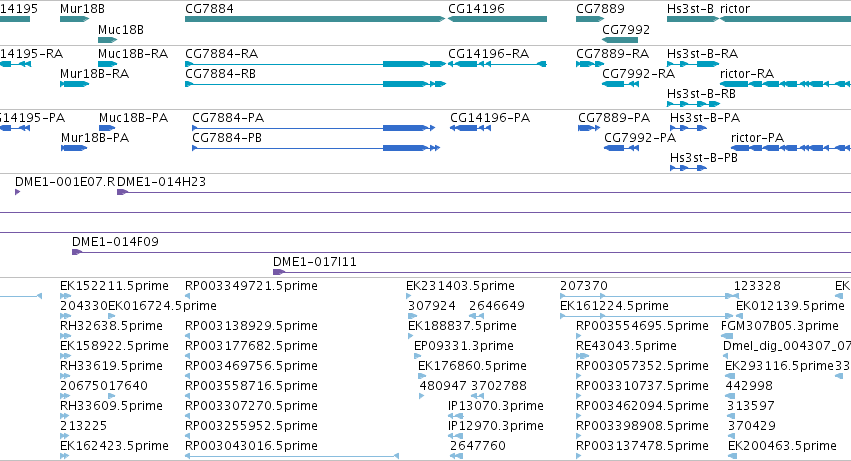
Task: Select the EK016724.5prime EST label
Action: 162,306
